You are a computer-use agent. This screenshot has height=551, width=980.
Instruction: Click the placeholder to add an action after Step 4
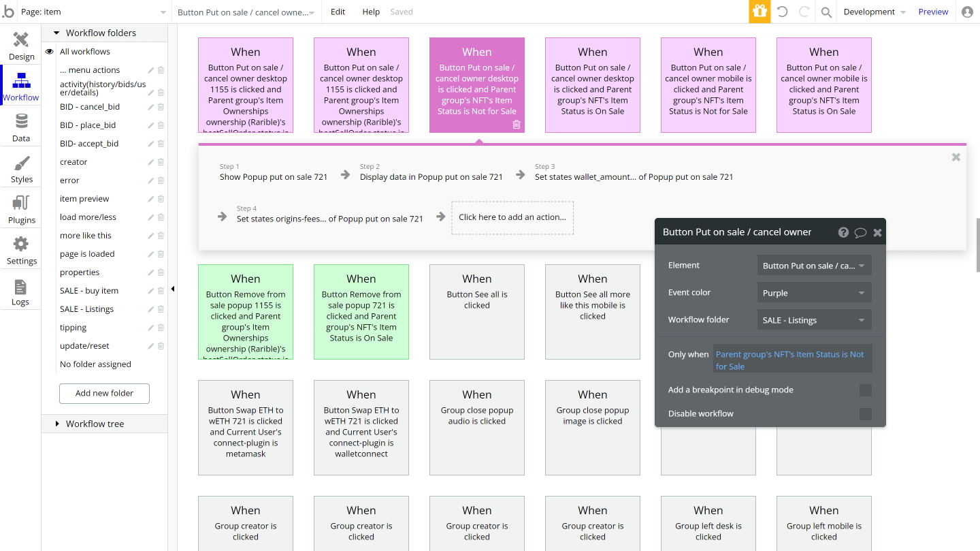coord(512,217)
